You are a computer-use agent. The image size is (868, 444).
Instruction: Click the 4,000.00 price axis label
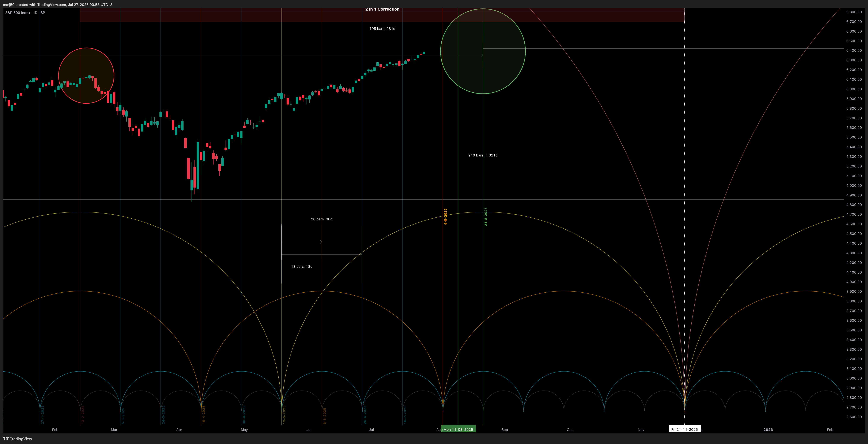(854, 282)
